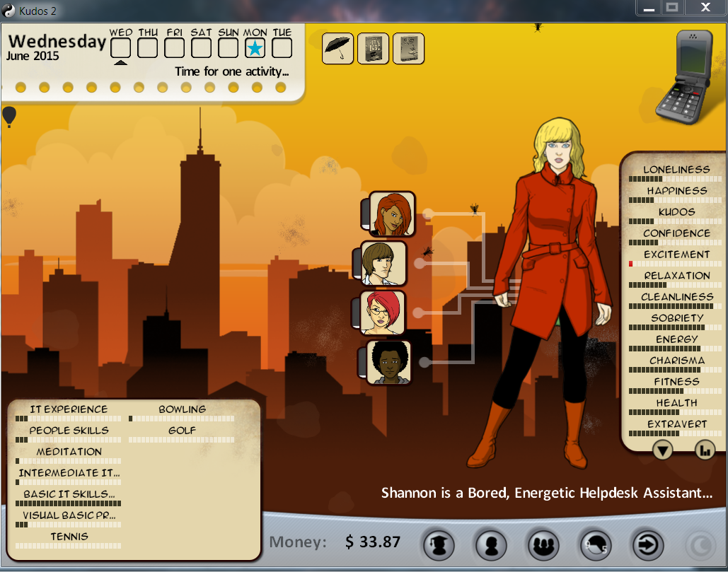Click the Fitness stat label
728x572 pixels.
676,382
